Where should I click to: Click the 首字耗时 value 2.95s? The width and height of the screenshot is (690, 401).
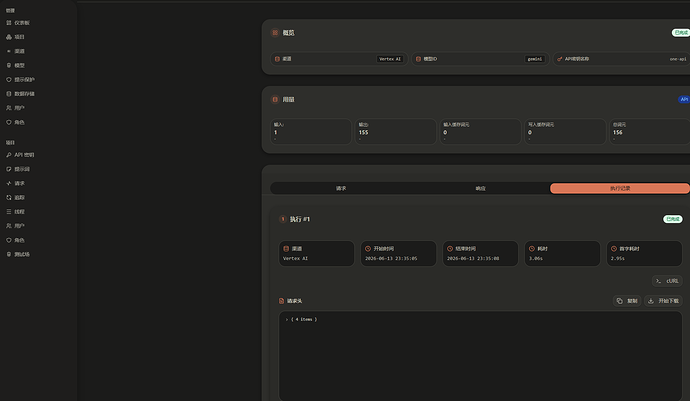coord(617,259)
